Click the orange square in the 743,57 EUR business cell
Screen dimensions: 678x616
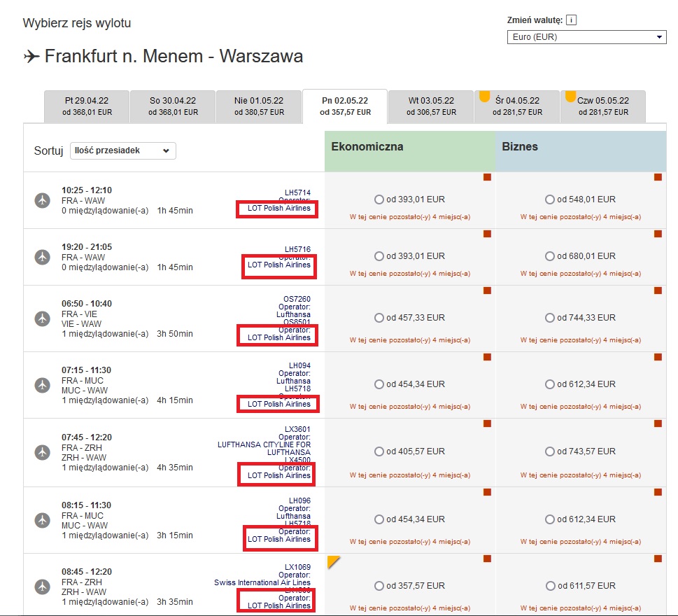[x=658, y=424]
